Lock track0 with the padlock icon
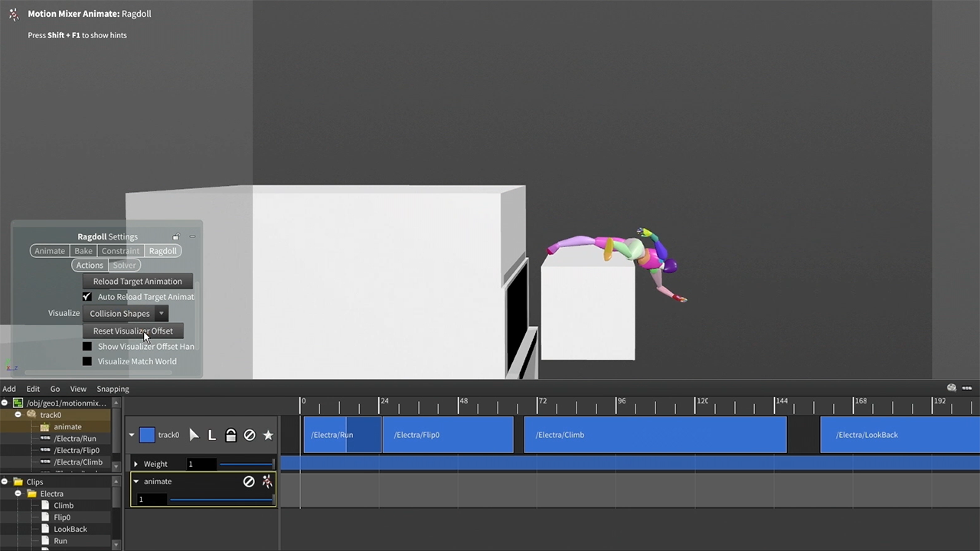The image size is (980, 551). click(230, 435)
